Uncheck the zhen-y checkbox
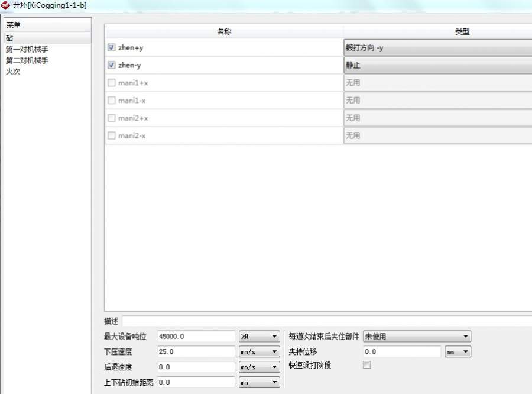 point(111,65)
